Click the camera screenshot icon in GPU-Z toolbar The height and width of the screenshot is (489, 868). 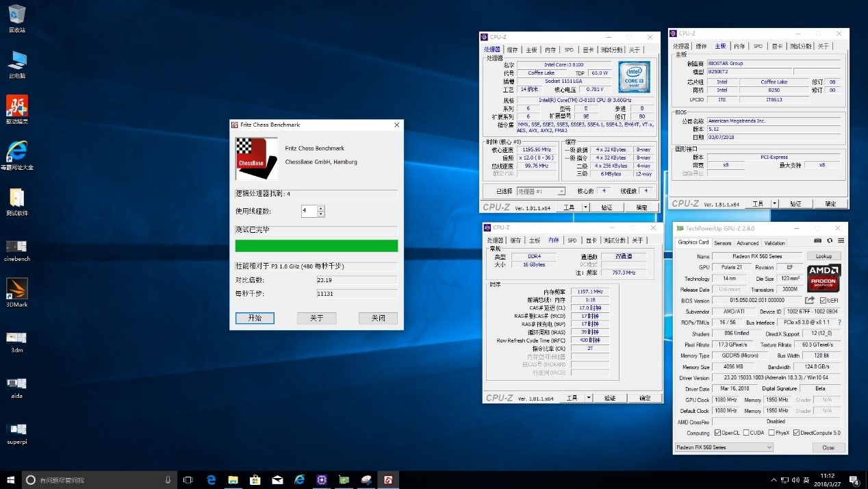[818, 240]
